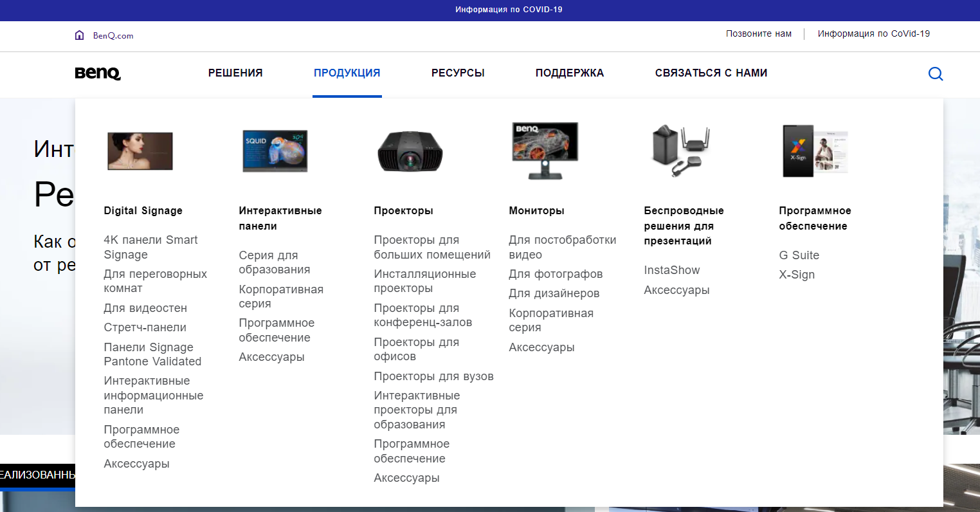This screenshot has width=980, height=512.
Task: Select Корпоративная серия under Мониторы
Action: 551,320
